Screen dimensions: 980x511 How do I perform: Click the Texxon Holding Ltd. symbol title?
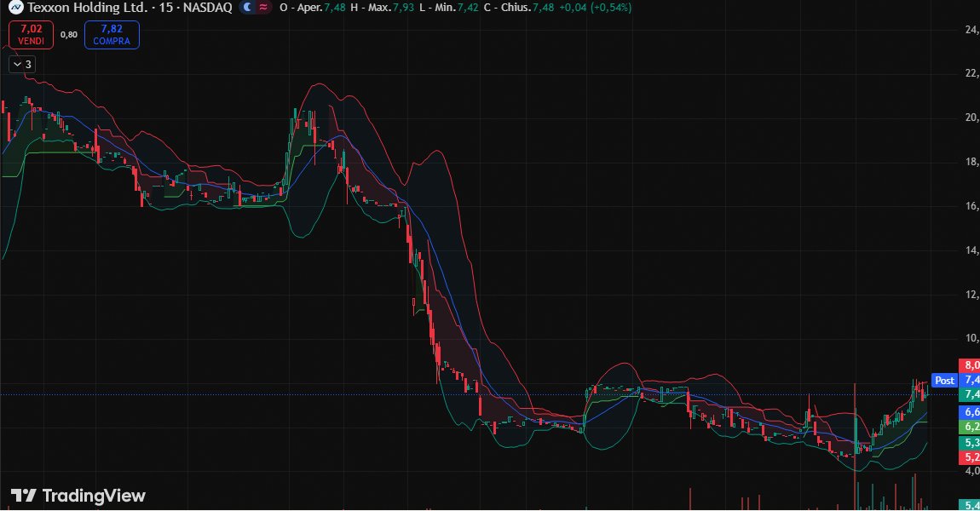point(88,8)
